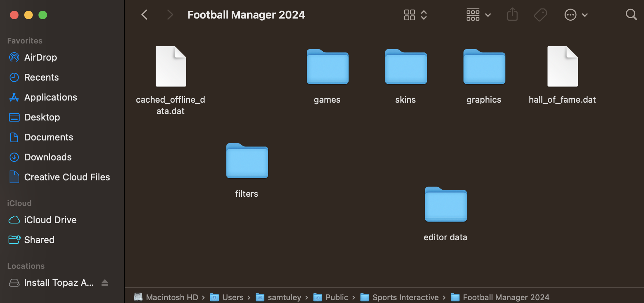Click the AirDrop sidebar icon

pyautogui.click(x=14, y=57)
